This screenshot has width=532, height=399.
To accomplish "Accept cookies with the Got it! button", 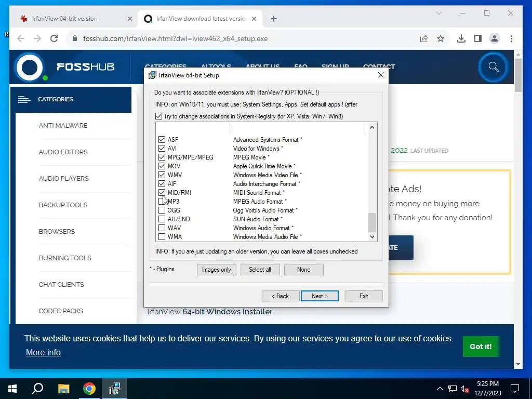I will (481, 347).
